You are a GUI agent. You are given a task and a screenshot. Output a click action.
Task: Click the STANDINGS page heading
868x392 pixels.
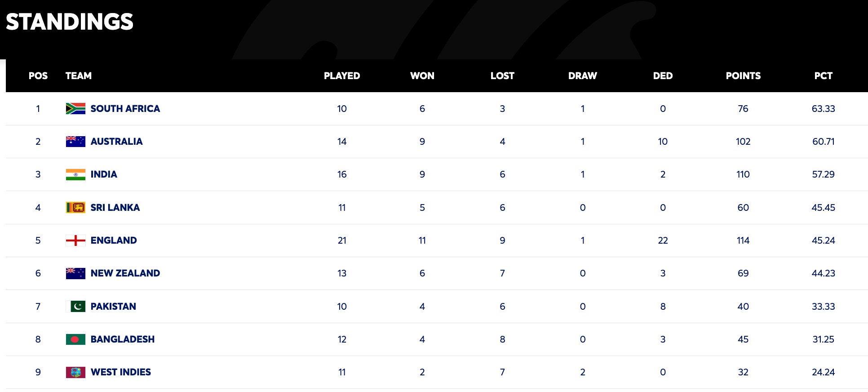[70, 22]
